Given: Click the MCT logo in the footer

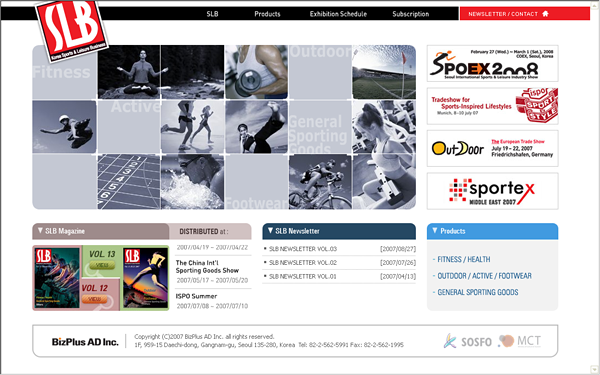Looking at the screenshot, I should click(x=520, y=341).
